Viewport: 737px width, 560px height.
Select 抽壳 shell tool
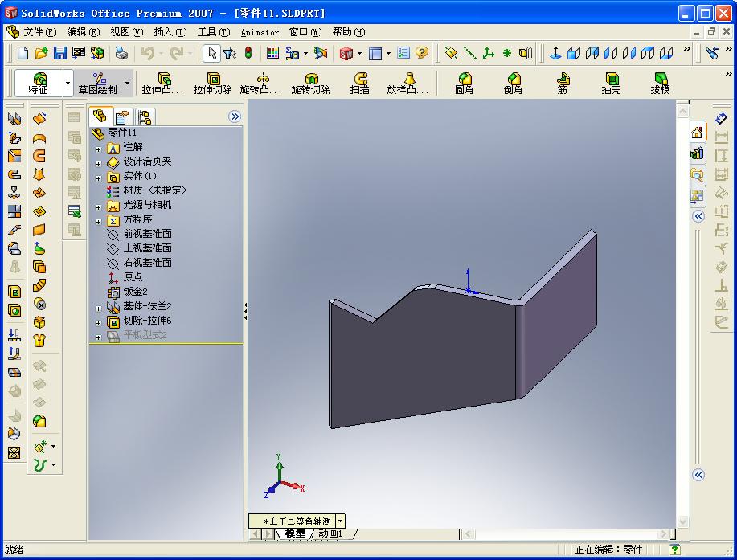[x=611, y=83]
